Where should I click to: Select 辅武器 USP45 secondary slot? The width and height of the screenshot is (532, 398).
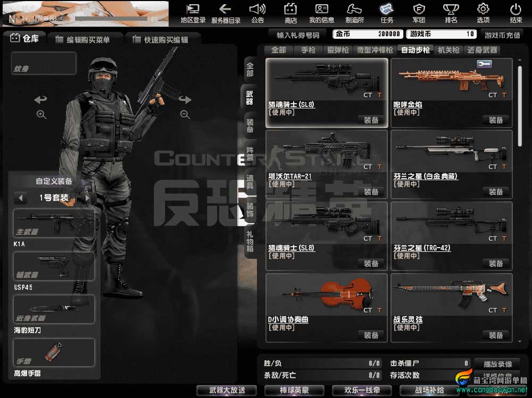point(54,266)
